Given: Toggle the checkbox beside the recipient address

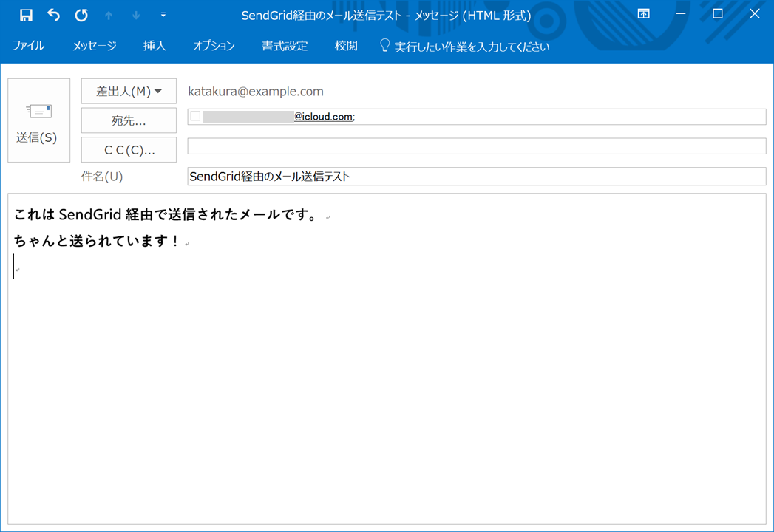Looking at the screenshot, I should point(195,116).
